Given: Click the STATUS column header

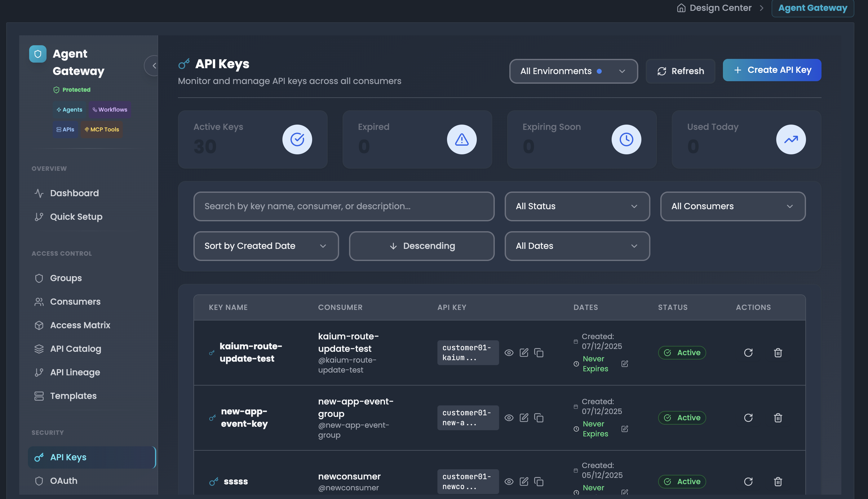Looking at the screenshot, I should (x=673, y=307).
